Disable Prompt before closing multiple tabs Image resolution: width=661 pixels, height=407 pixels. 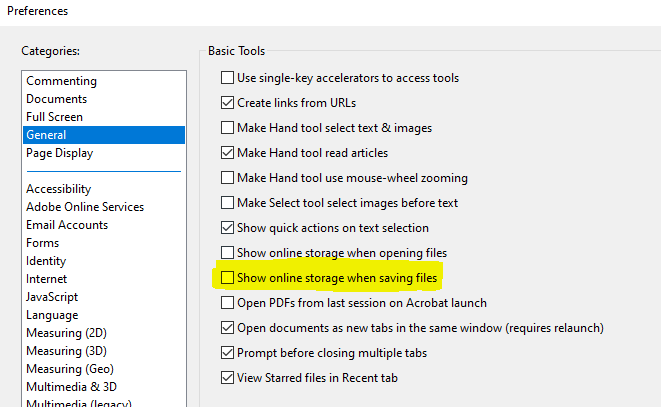[x=227, y=352]
